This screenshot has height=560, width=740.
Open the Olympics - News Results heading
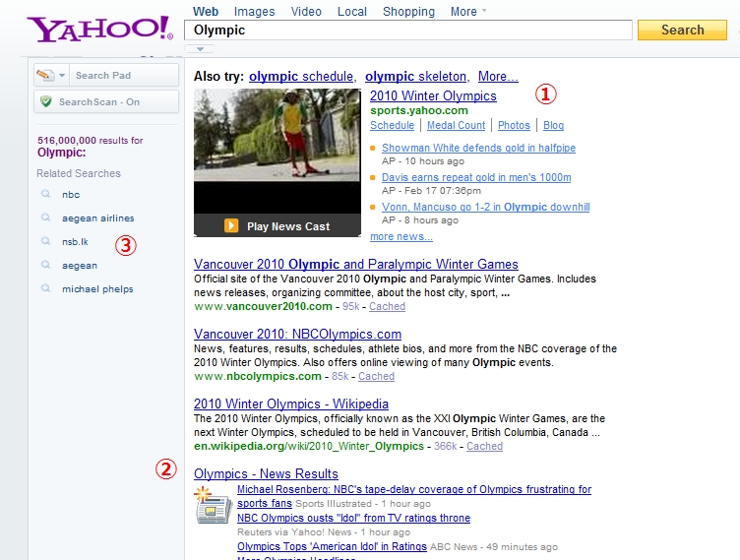tap(266, 473)
